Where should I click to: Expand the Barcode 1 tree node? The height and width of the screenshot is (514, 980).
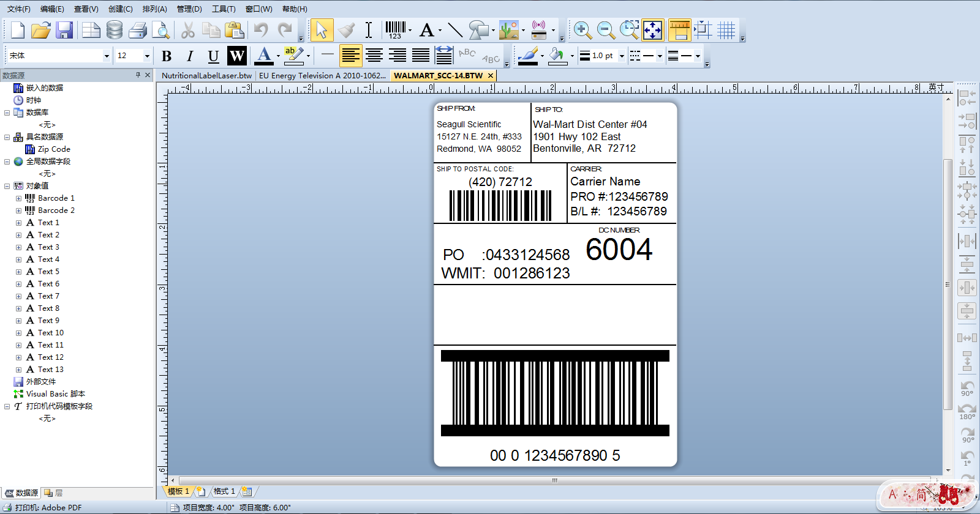coord(18,198)
